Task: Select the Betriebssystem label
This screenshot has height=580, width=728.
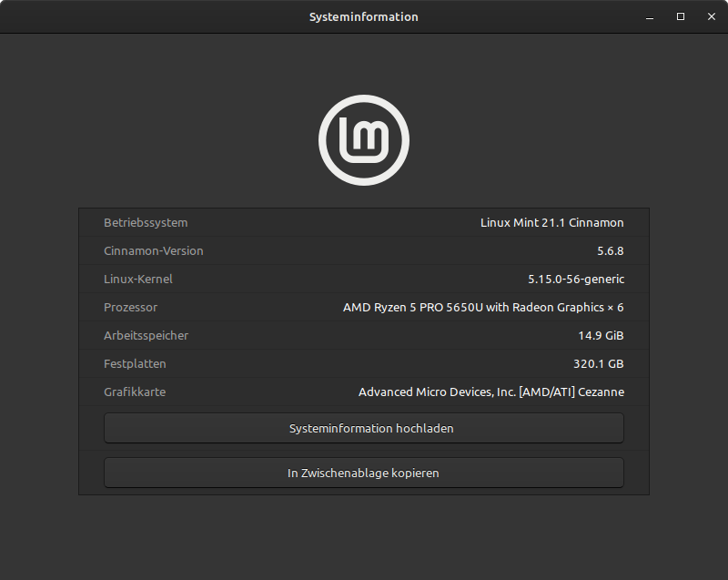Action: pos(146,223)
